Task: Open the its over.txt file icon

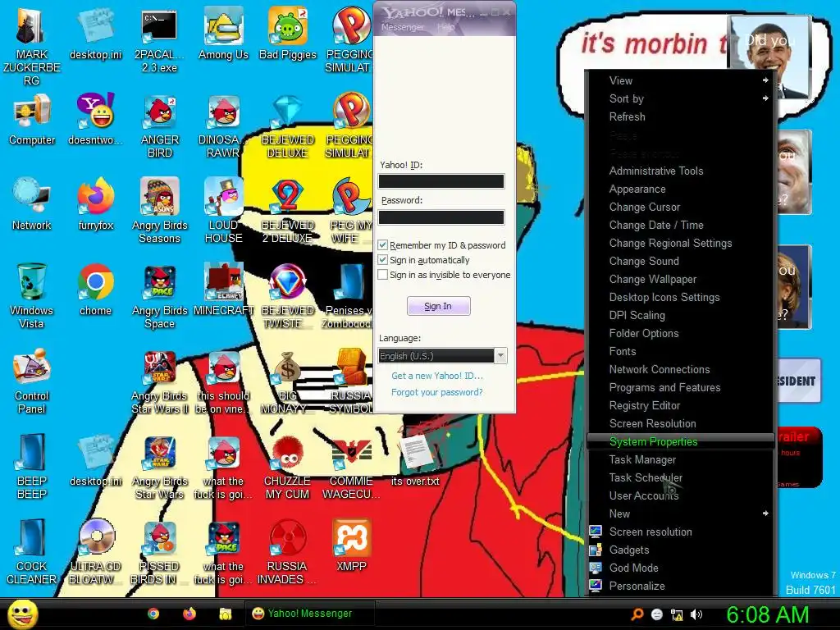Action: tap(415, 459)
